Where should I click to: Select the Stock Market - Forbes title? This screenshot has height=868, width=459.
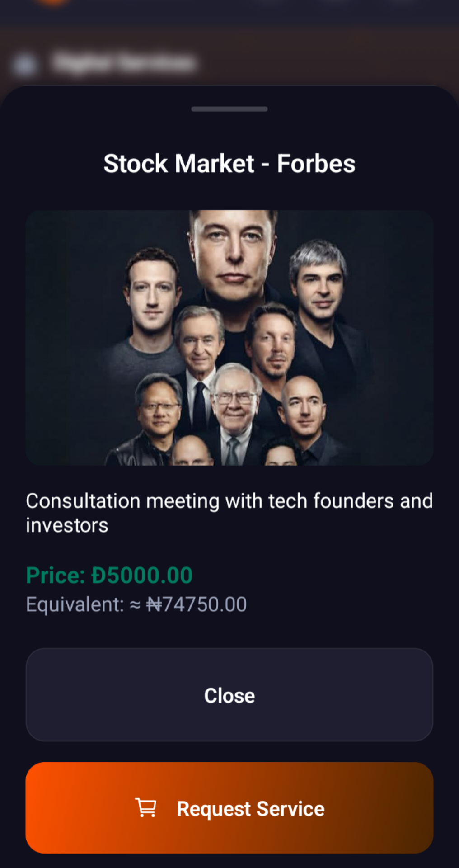pyautogui.click(x=229, y=163)
